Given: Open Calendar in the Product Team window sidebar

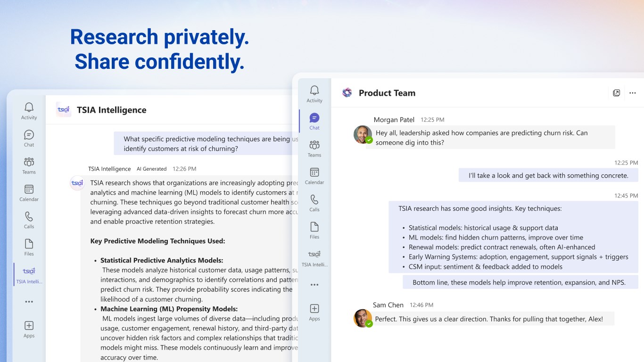Looking at the screenshot, I should (314, 176).
